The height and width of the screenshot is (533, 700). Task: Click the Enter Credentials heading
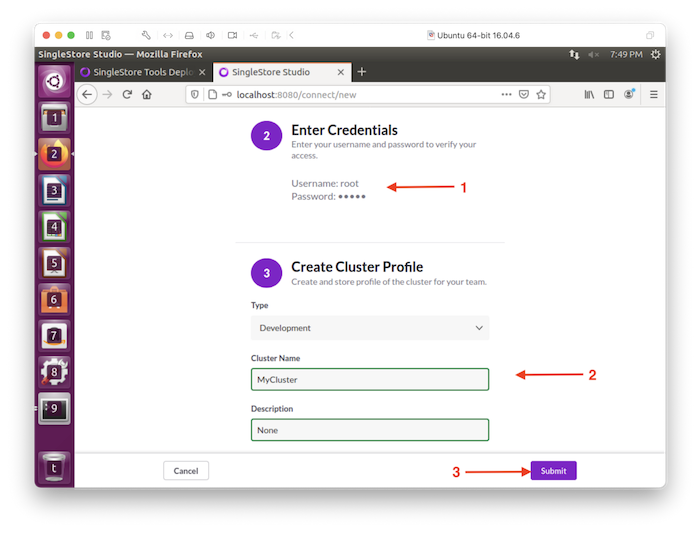tap(345, 130)
